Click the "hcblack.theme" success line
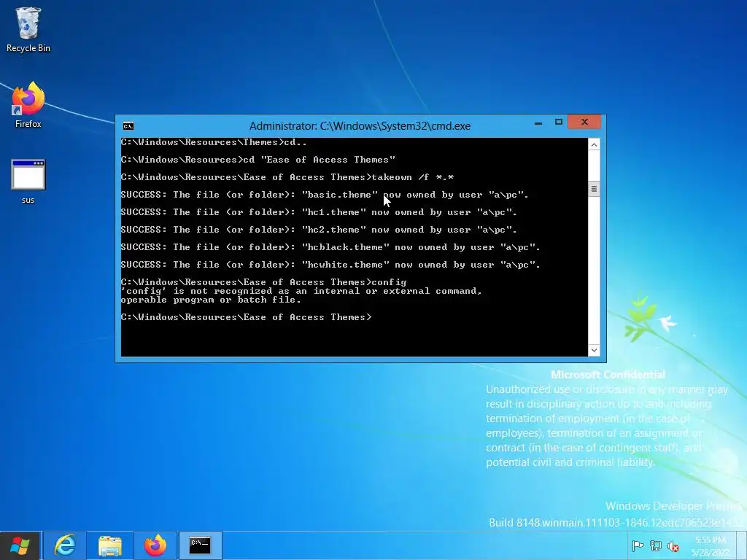The width and height of the screenshot is (747, 560). point(330,247)
